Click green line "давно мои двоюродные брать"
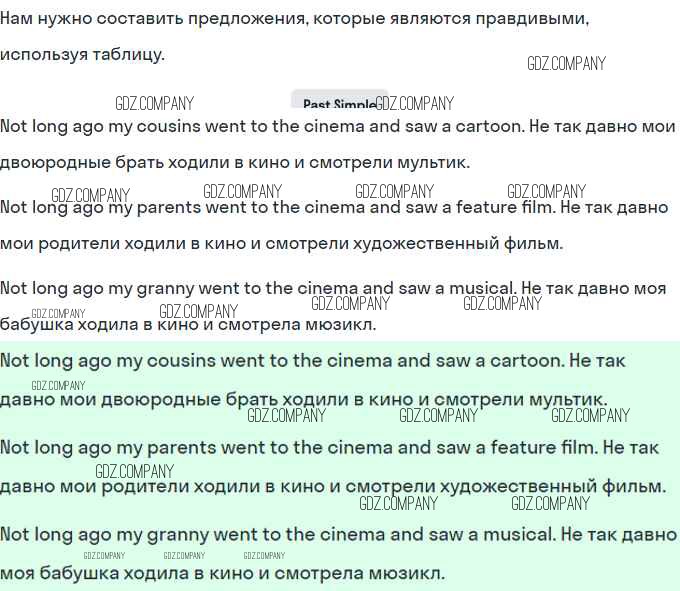Viewport: 680px width, 591px height. pyautogui.click(x=304, y=399)
